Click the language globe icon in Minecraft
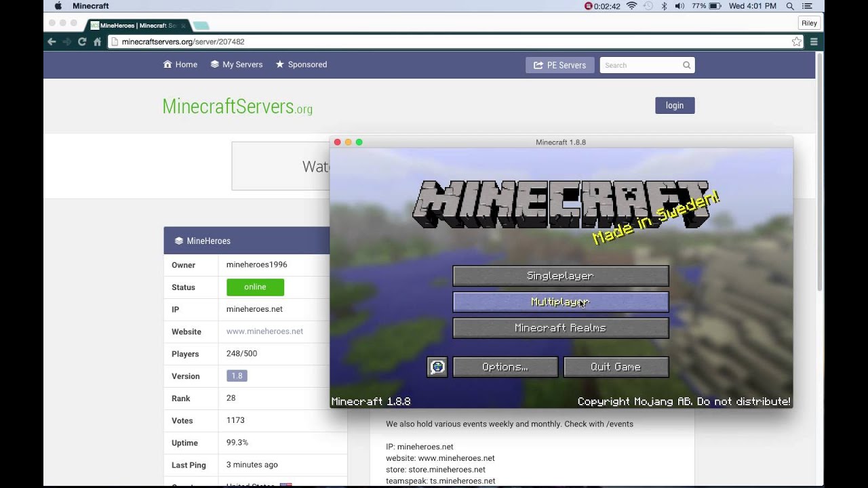The width and height of the screenshot is (868, 488). [437, 367]
